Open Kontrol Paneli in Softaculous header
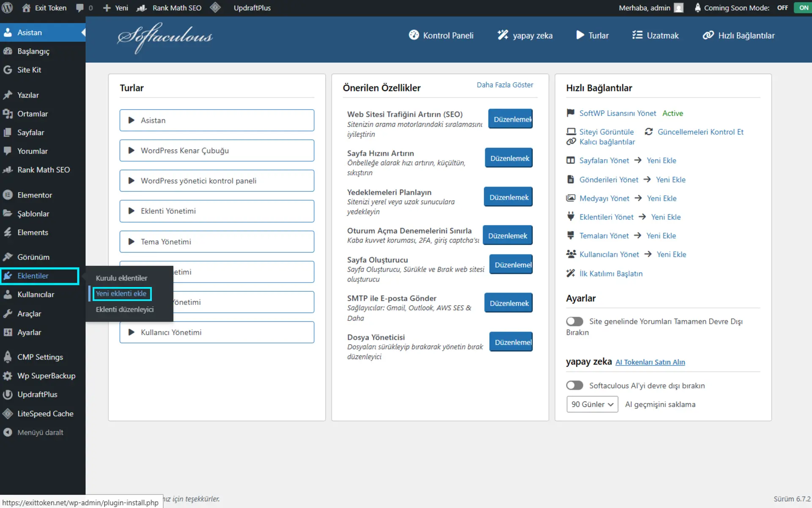The image size is (812, 508). pyautogui.click(x=441, y=36)
